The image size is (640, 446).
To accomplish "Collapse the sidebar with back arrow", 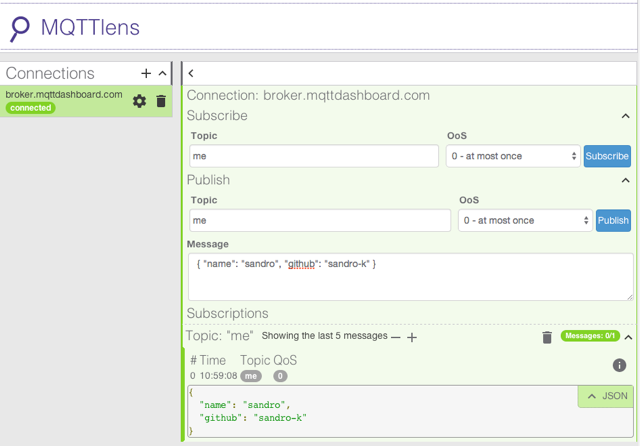I will [x=191, y=73].
